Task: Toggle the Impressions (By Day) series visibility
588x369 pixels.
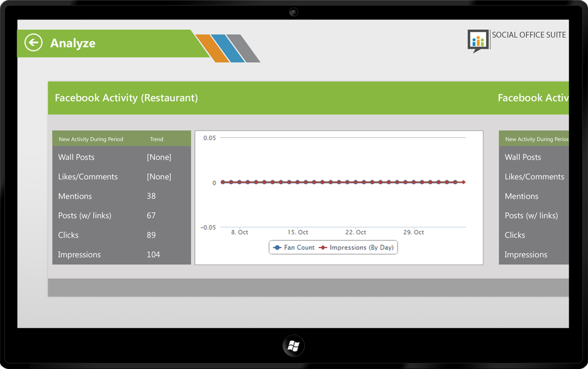Action: [x=356, y=247]
